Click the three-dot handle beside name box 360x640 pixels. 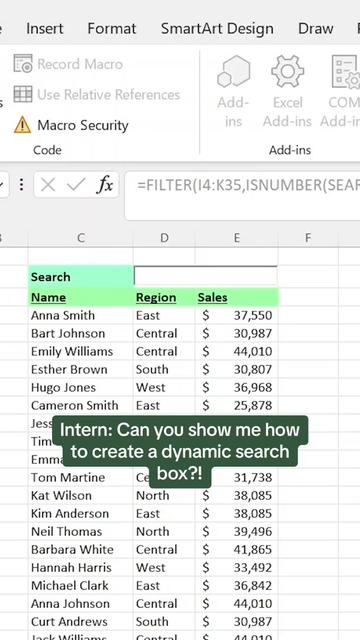(x=22, y=185)
